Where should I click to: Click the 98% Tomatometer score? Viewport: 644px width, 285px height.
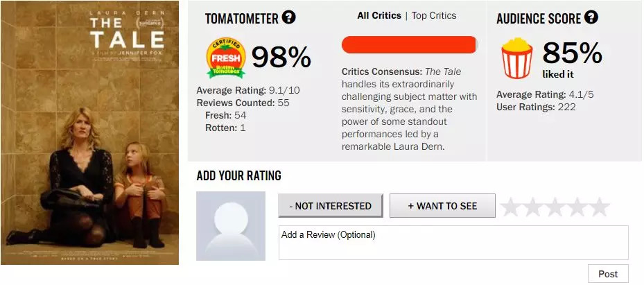coord(281,58)
